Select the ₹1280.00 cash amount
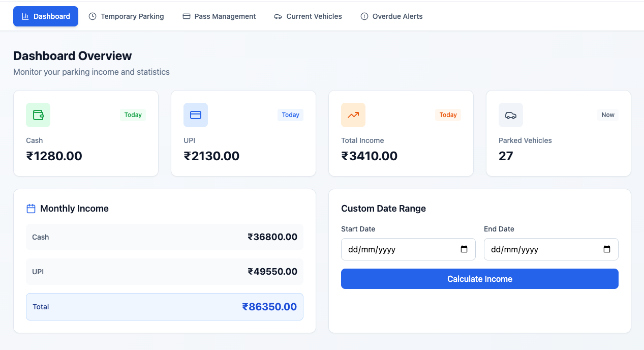 54,156
